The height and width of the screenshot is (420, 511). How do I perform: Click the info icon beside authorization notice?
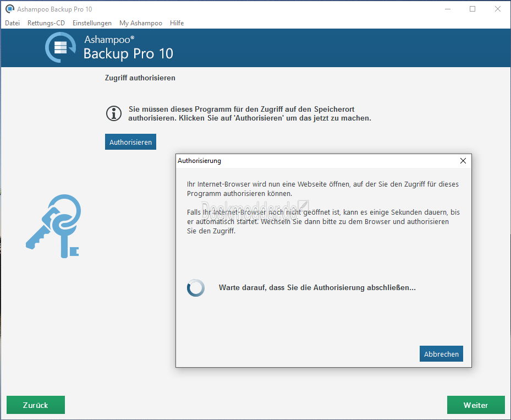[114, 113]
